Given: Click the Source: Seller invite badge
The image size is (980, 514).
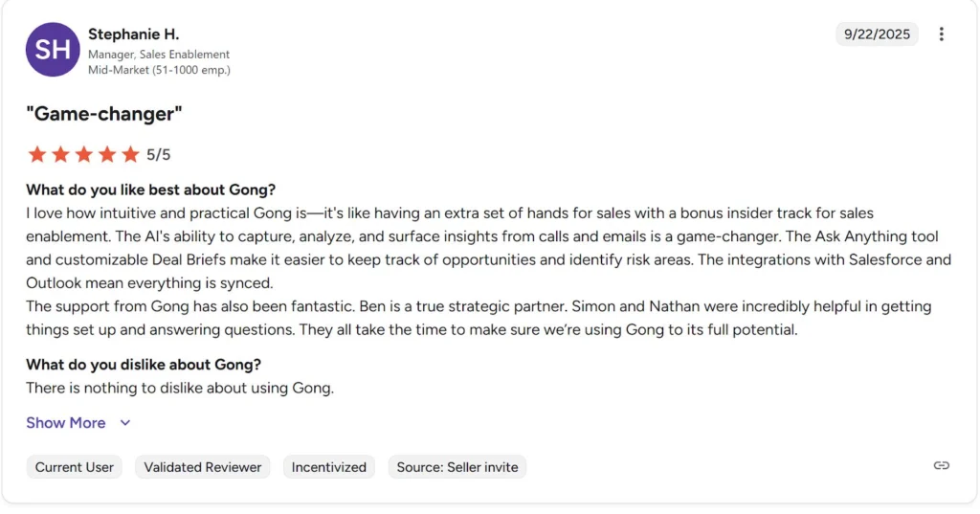Looking at the screenshot, I should point(457,467).
